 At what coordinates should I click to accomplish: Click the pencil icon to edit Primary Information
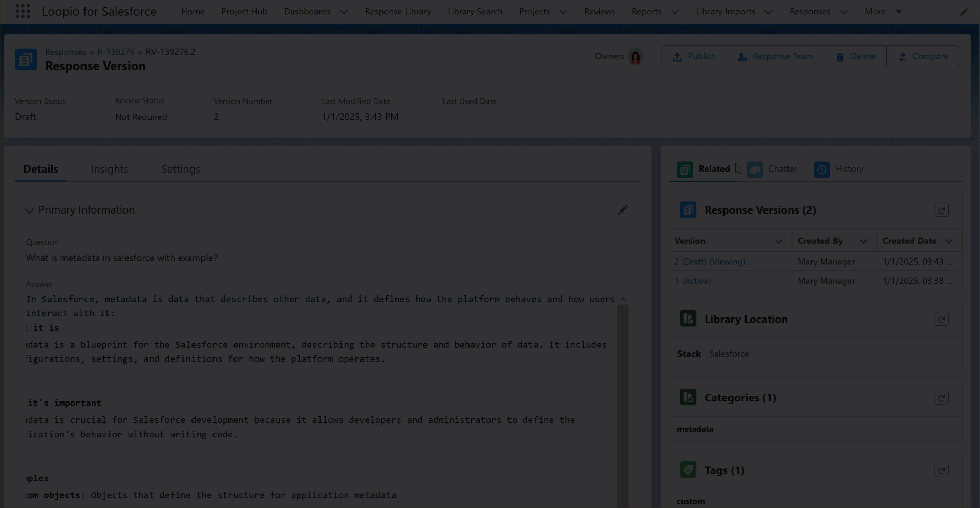coord(622,210)
